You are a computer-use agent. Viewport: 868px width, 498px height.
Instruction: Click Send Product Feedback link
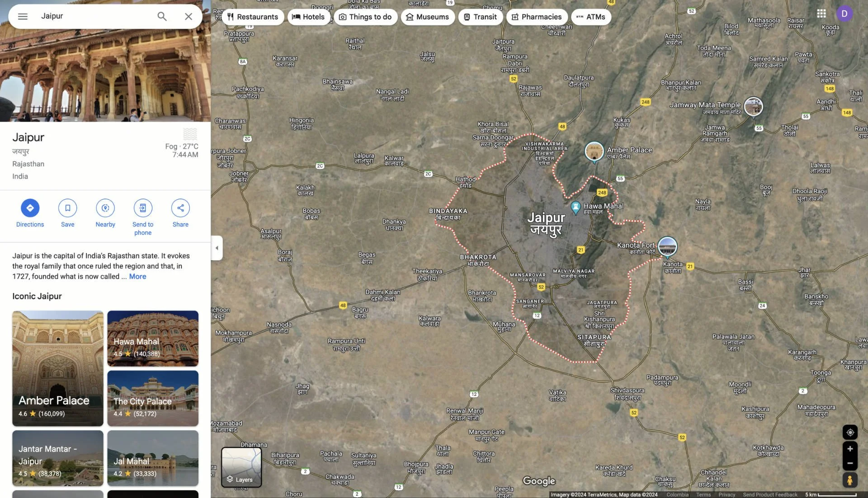[770, 494]
